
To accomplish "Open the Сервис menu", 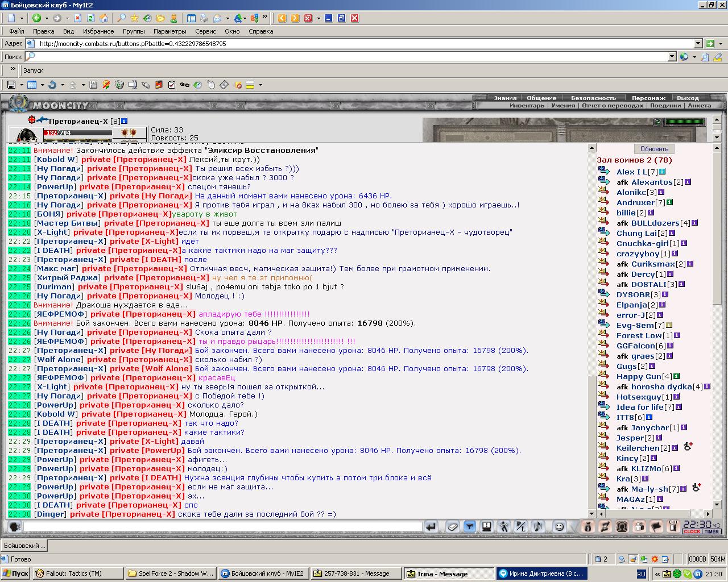I will pos(205,31).
